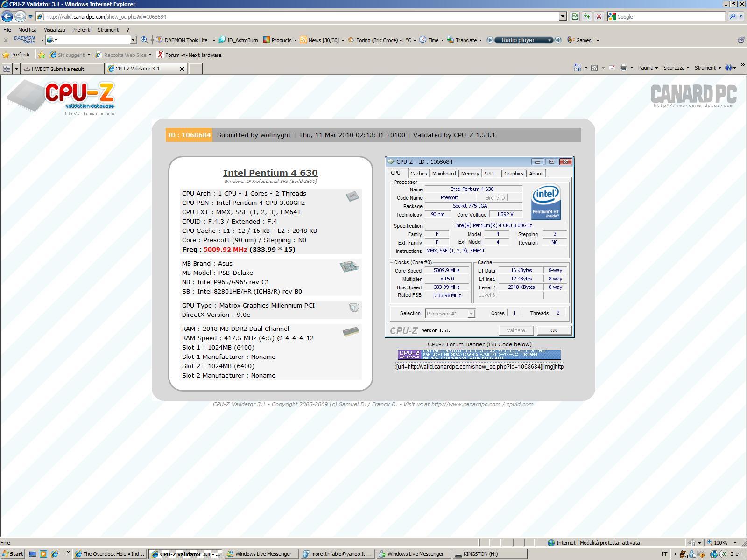
Task: Open the Pagina command bar menu
Action: (648, 68)
